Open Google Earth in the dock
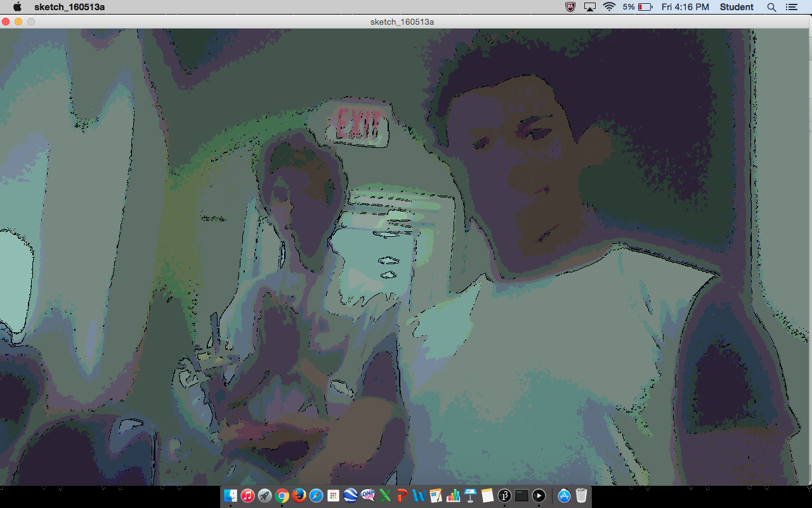 click(350, 496)
